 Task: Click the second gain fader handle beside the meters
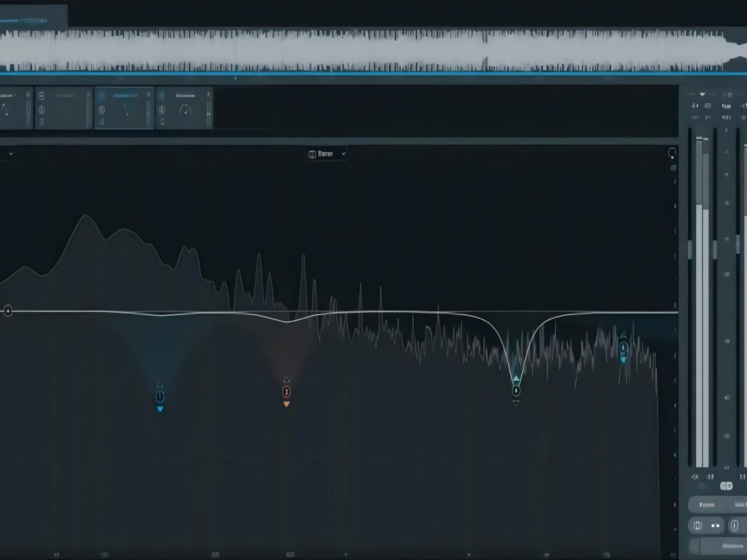point(715,249)
